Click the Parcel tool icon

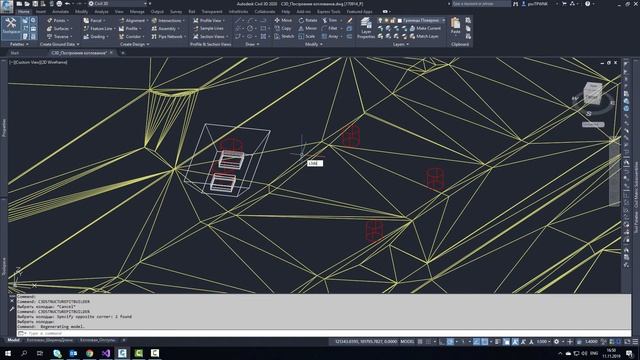[86, 20]
